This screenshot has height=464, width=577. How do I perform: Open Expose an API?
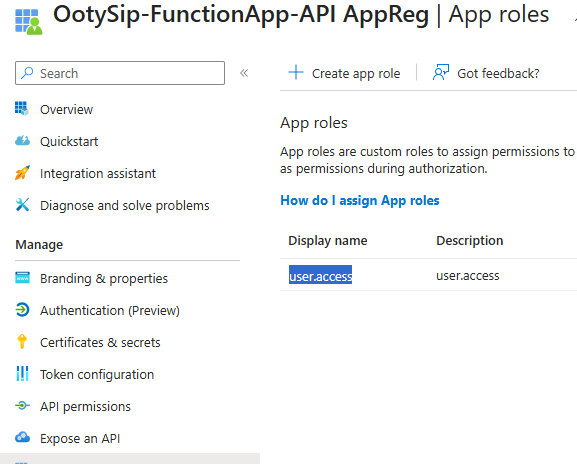point(80,439)
